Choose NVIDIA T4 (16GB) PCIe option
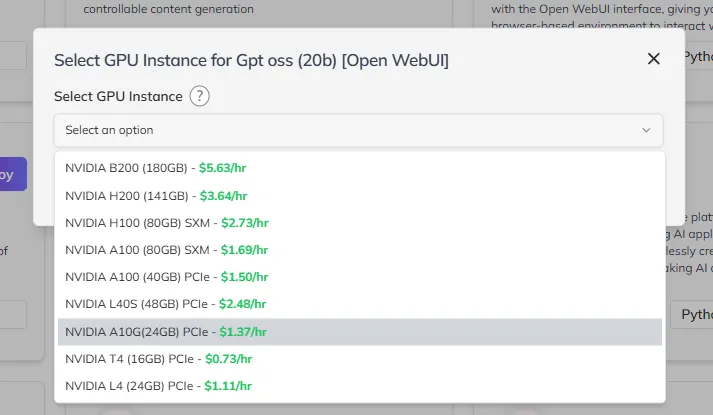The width and height of the screenshot is (713, 415). point(360,359)
